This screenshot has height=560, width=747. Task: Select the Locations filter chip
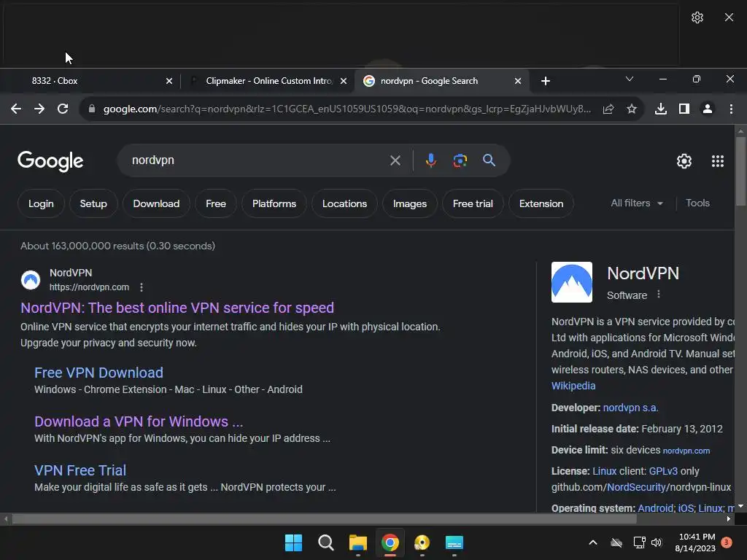344,204
